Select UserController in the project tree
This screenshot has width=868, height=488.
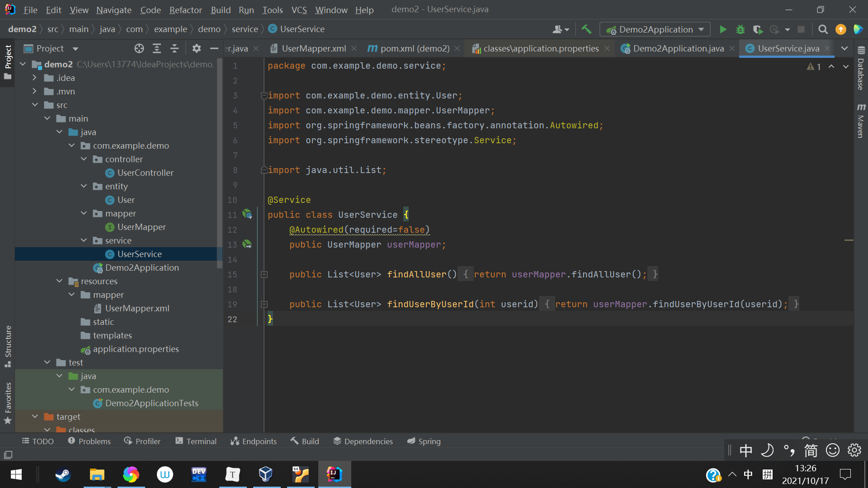[x=145, y=173]
